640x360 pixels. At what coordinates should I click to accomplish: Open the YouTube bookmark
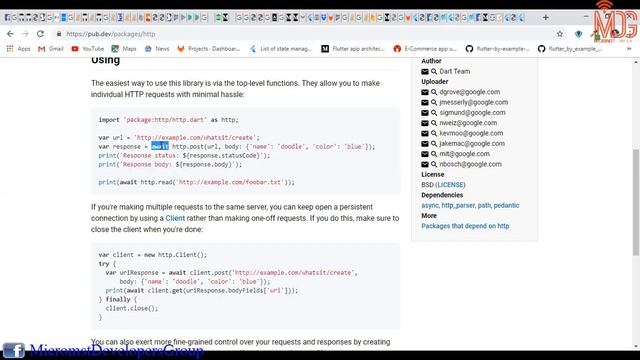87,49
